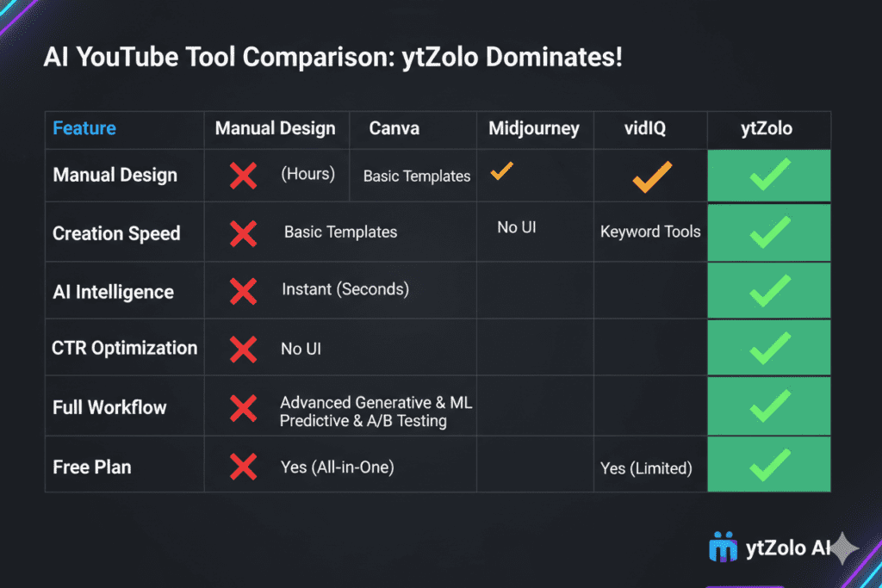
Task: Select ytZolo's green check for Creation Speed
Action: pos(769,232)
